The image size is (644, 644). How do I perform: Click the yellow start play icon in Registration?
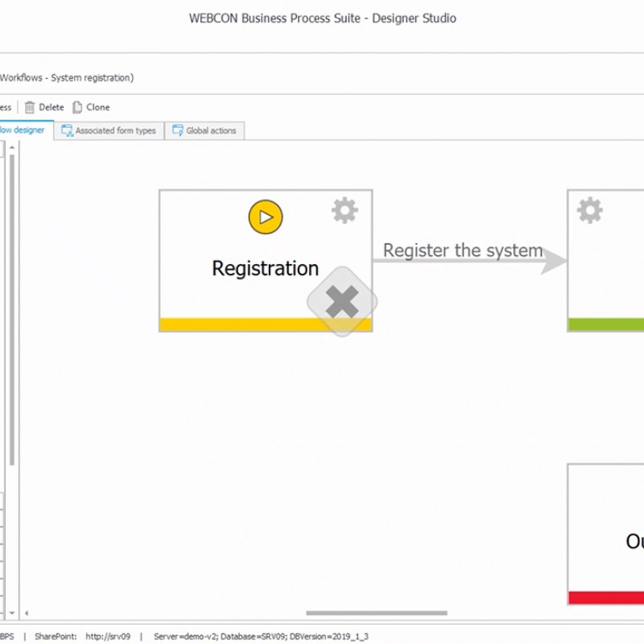point(266,217)
